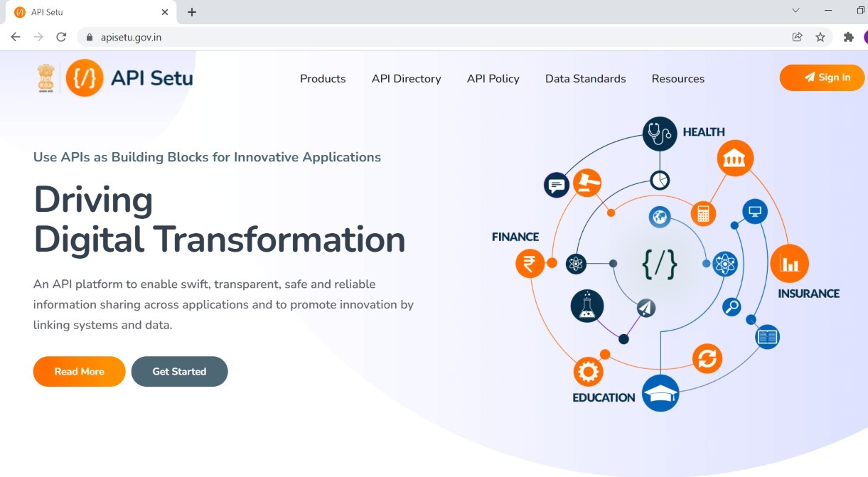This screenshot has height=477, width=868.
Task: Close the API Setu tab
Action: pos(165,12)
